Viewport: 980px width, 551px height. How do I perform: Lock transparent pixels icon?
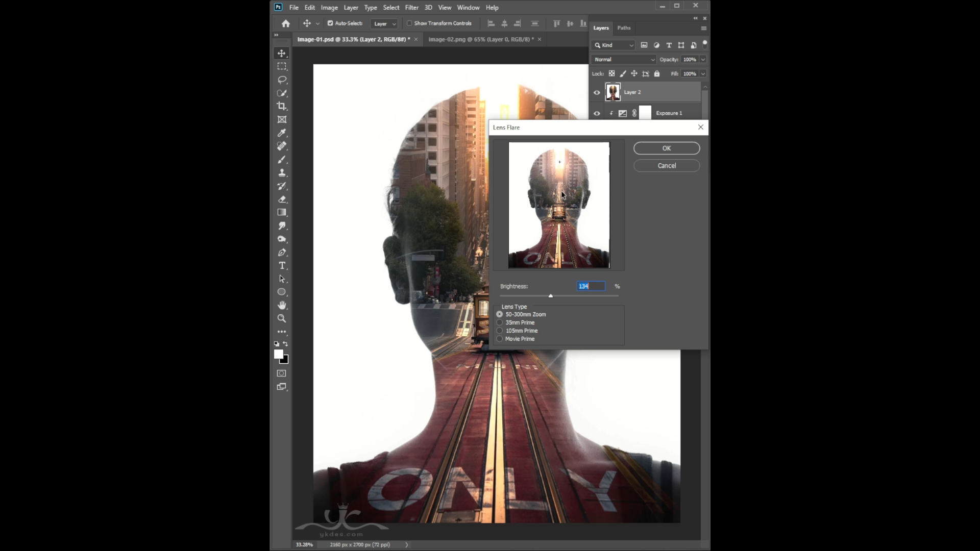click(611, 73)
